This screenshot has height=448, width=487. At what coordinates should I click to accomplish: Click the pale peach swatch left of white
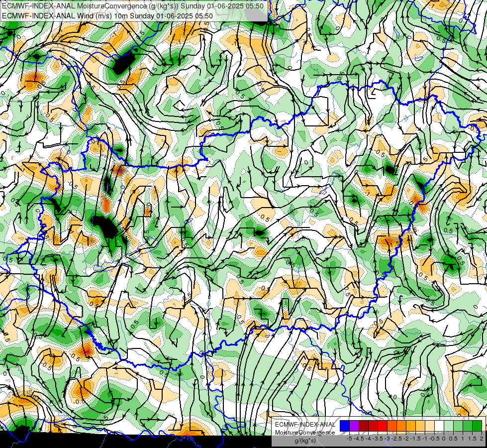430,426
